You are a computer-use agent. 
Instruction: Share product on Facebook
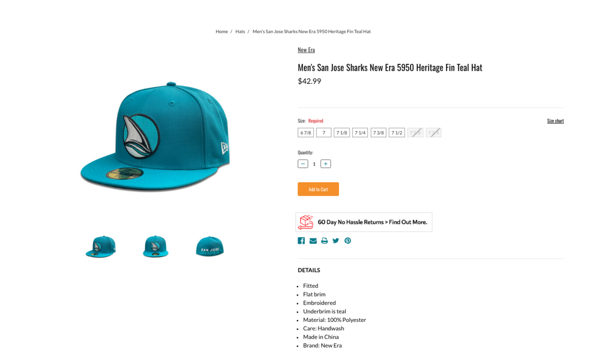301,241
